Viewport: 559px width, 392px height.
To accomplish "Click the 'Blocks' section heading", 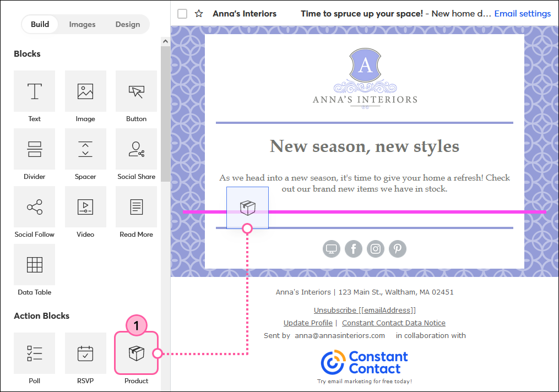I will [x=27, y=54].
